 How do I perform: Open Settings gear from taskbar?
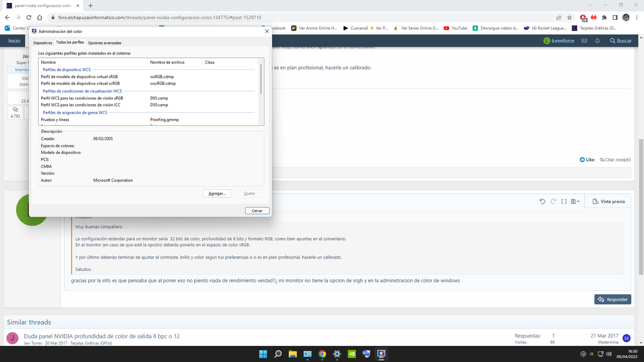click(x=337, y=354)
